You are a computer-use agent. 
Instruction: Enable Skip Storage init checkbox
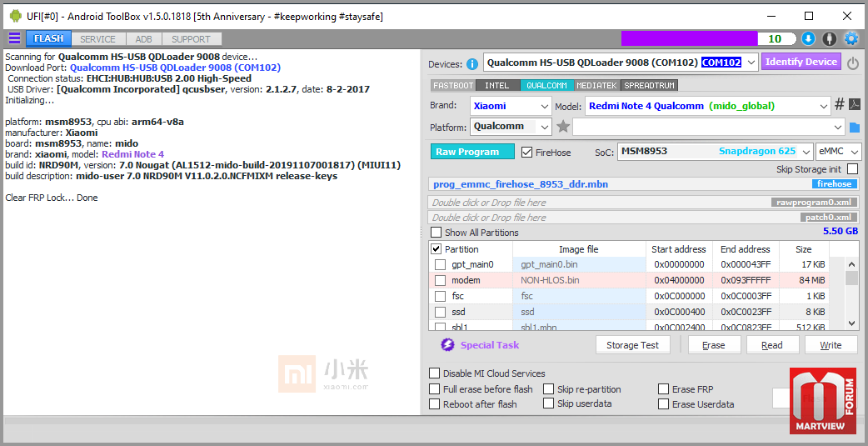point(852,169)
